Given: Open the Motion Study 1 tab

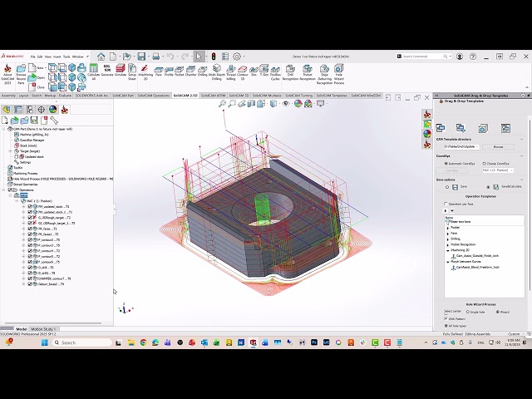Looking at the screenshot, I should click(x=42, y=329).
